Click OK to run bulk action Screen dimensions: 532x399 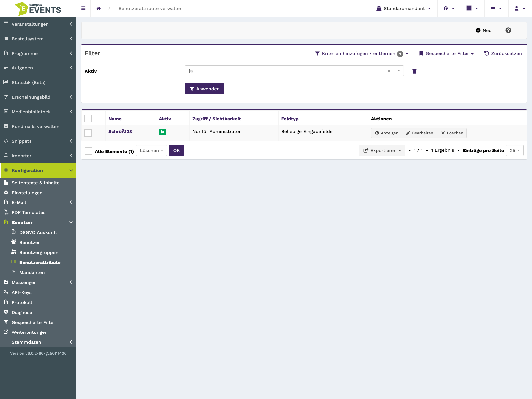[176, 150]
